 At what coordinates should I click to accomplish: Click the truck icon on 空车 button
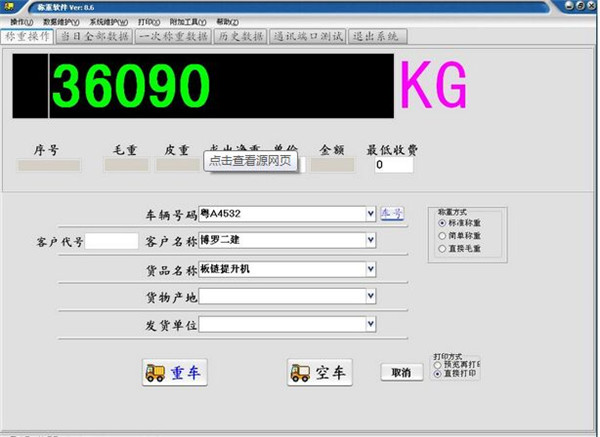pyautogui.click(x=300, y=372)
